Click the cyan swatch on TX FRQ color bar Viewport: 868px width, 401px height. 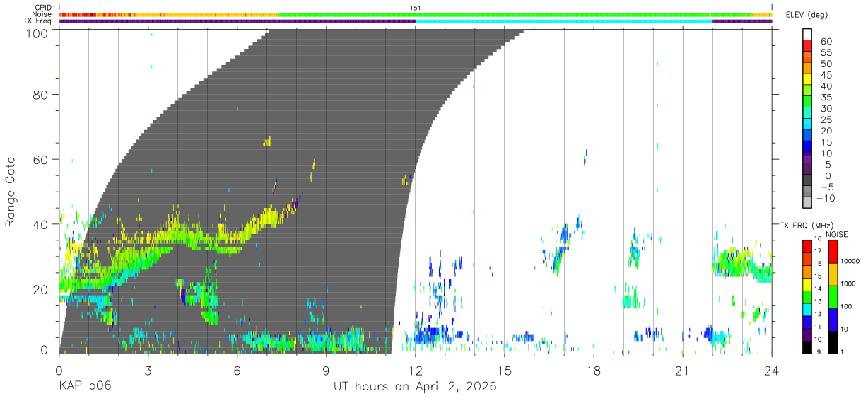click(807, 310)
